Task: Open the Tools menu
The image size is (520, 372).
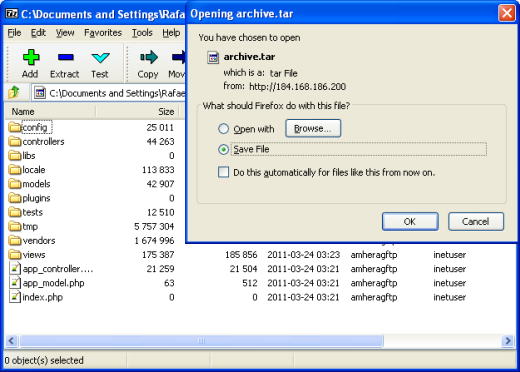Action: click(142, 33)
